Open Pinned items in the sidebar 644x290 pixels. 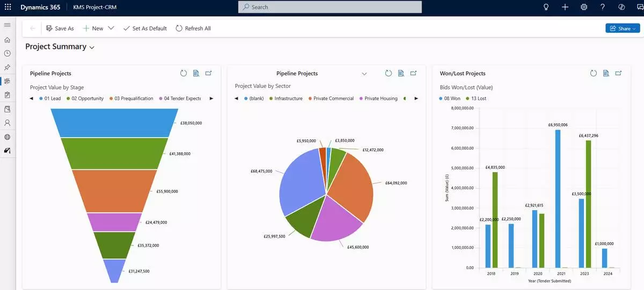[x=8, y=68]
